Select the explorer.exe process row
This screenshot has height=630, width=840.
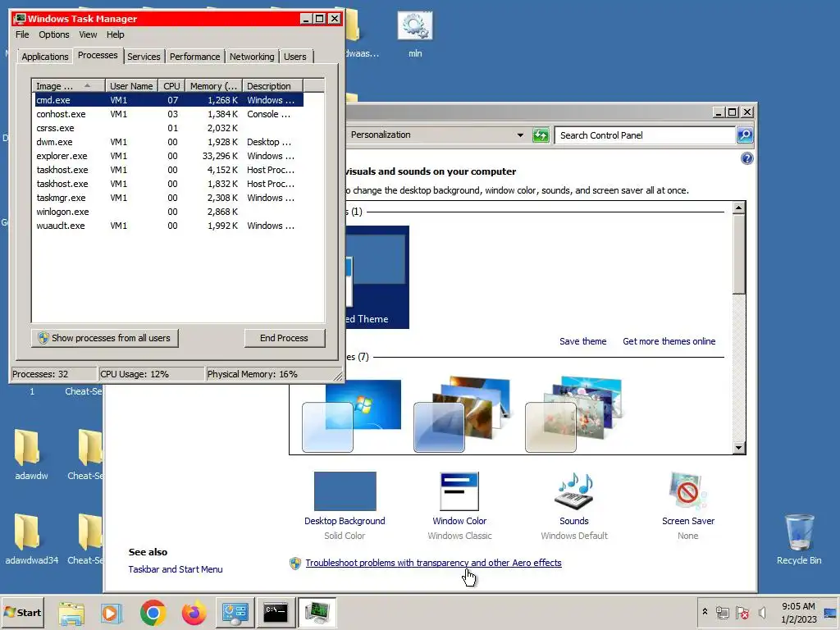(167, 156)
